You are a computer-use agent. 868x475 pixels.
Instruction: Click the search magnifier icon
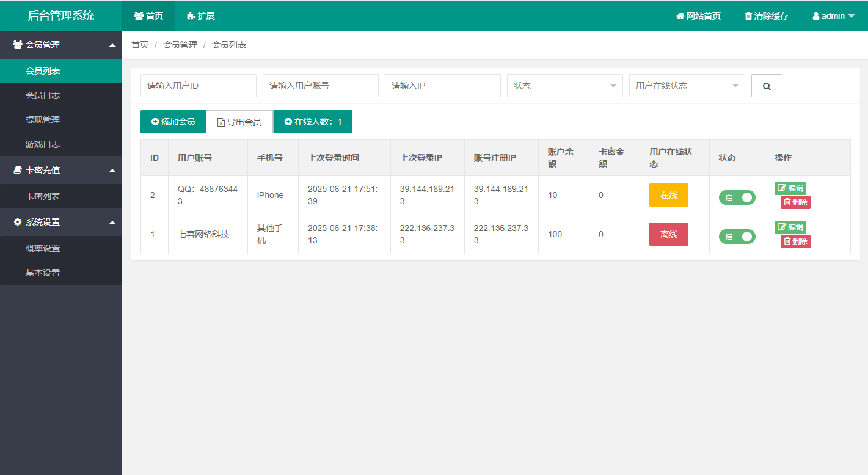767,86
